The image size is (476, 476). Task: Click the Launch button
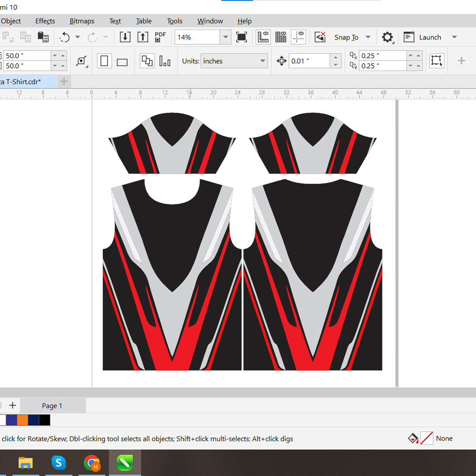click(x=430, y=37)
